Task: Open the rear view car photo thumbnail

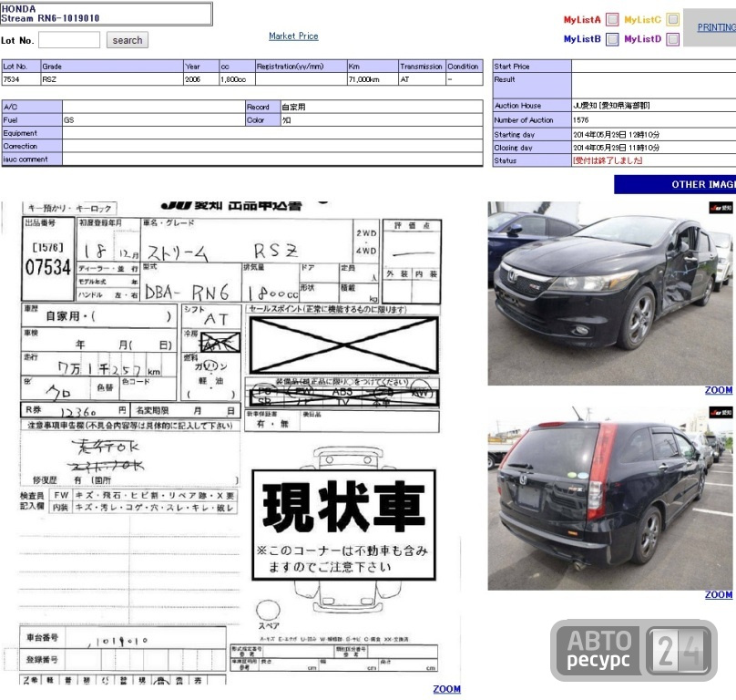Action: click(610, 498)
